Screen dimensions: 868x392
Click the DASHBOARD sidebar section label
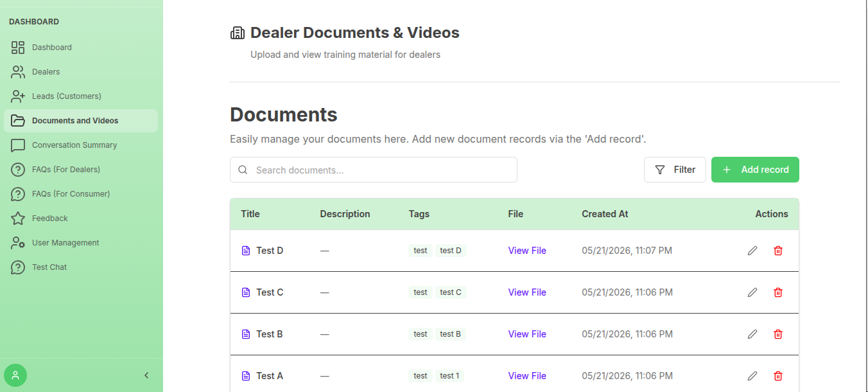click(34, 22)
